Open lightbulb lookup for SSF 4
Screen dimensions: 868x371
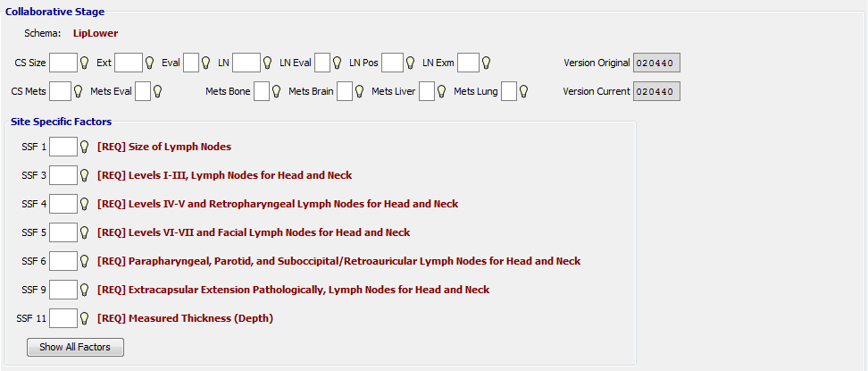(x=85, y=204)
